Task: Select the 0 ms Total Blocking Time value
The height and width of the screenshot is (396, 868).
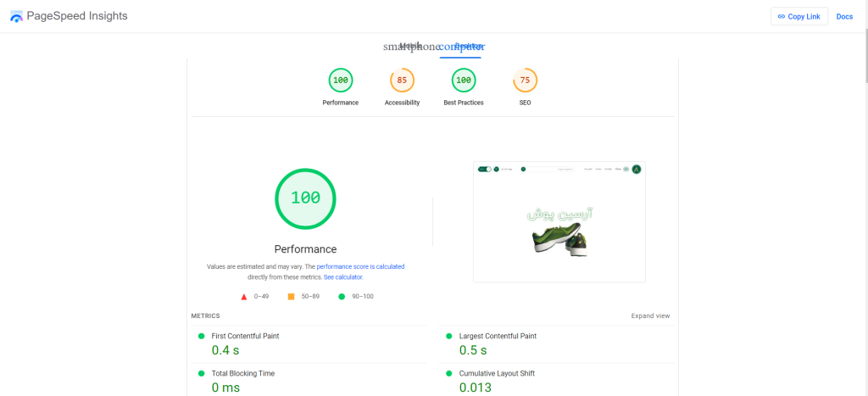Action: (225, 388)
